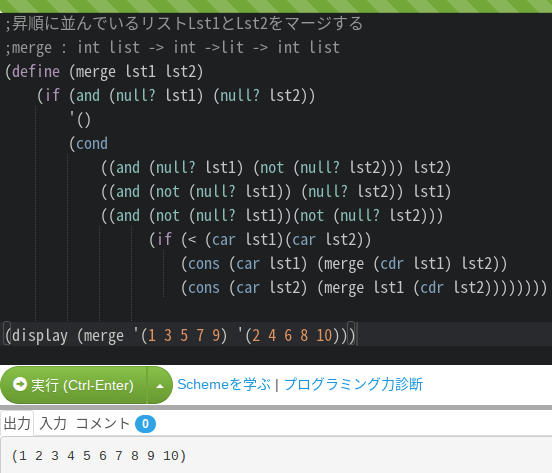Place cursor in the display merge line
552x473 pixels.
276,334
